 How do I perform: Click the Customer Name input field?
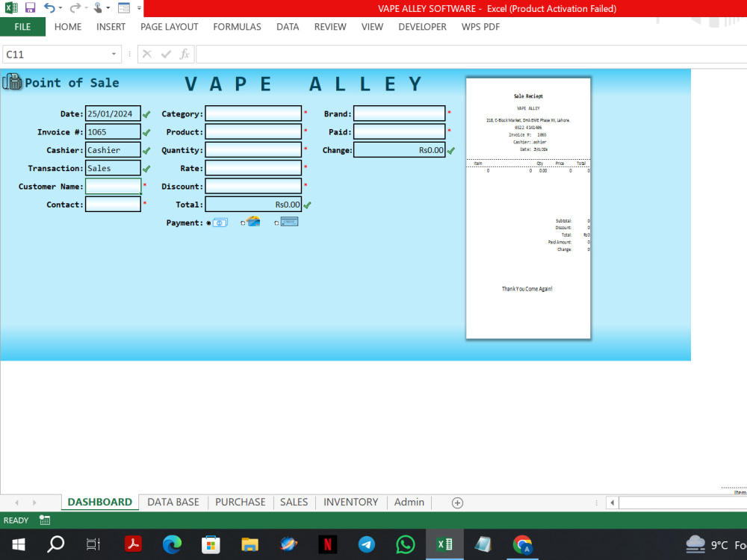pos(113,186)
